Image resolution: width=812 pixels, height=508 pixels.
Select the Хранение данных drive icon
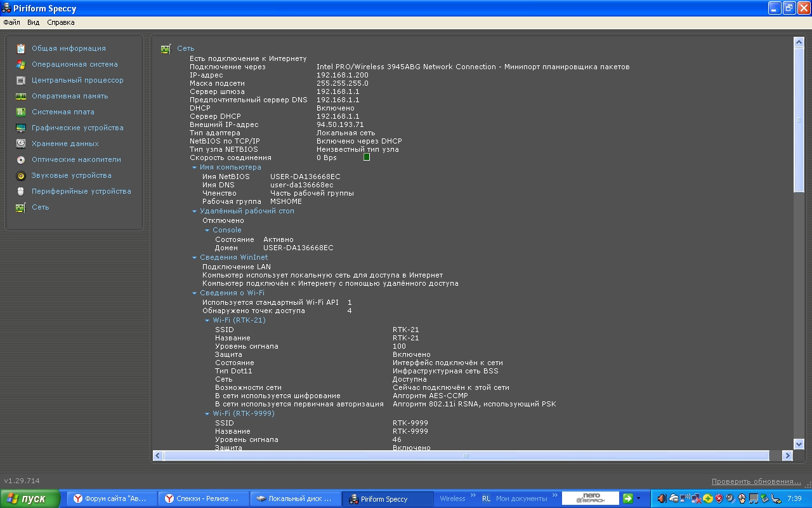tap(21, 144)
